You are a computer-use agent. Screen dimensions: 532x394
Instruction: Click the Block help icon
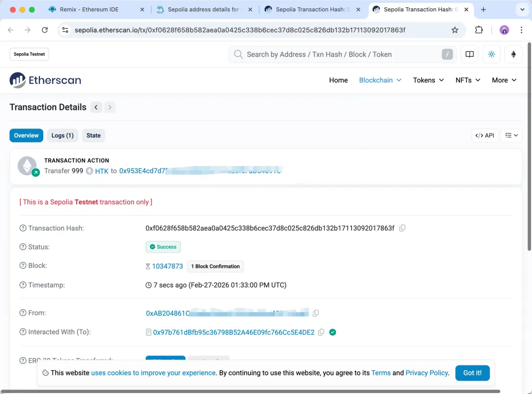(x=23, y=265)
